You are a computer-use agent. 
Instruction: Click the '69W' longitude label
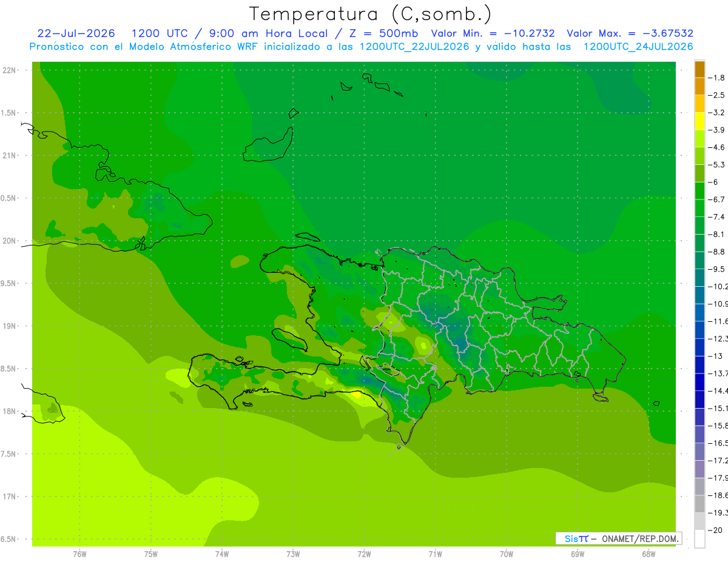577,554
